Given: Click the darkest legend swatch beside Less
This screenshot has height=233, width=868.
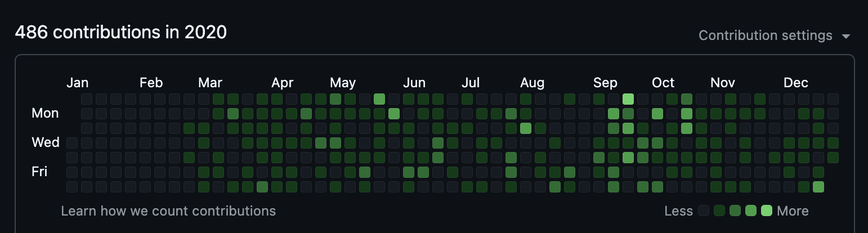Looking at the screenshot, I should [x=704, y=211].
